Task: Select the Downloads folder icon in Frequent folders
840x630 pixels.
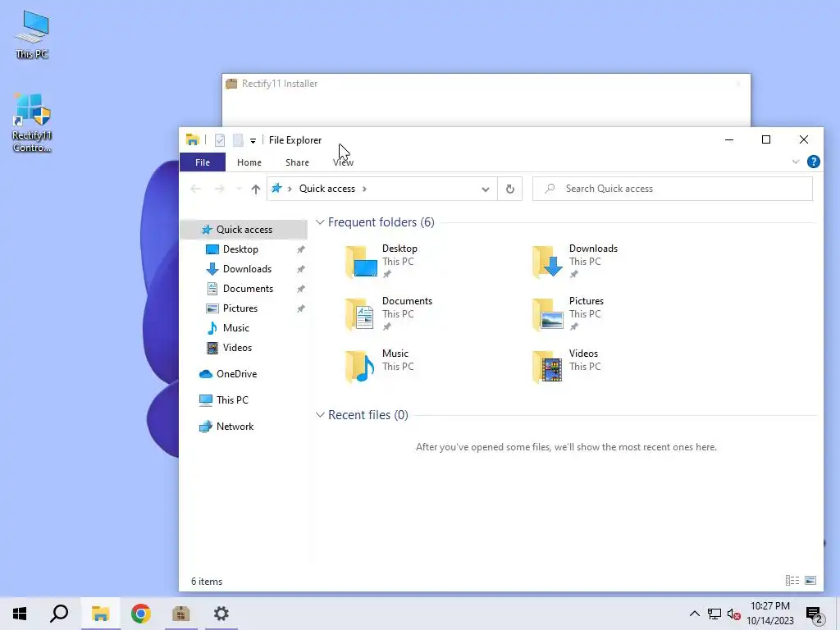Action: pyautogui.click(x=547, y=262)
